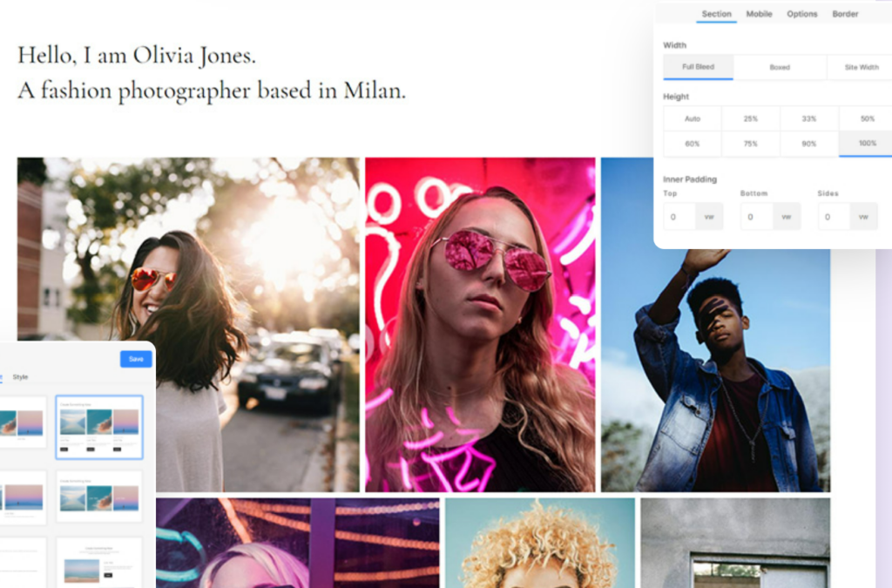Click the blue Save button

click(x=136, y=359)
